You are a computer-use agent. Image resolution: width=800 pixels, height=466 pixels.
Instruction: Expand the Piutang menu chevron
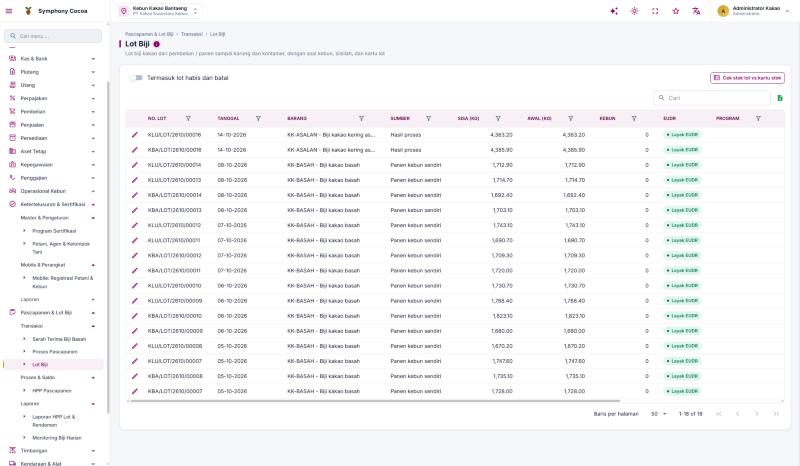tap(93, 72)
